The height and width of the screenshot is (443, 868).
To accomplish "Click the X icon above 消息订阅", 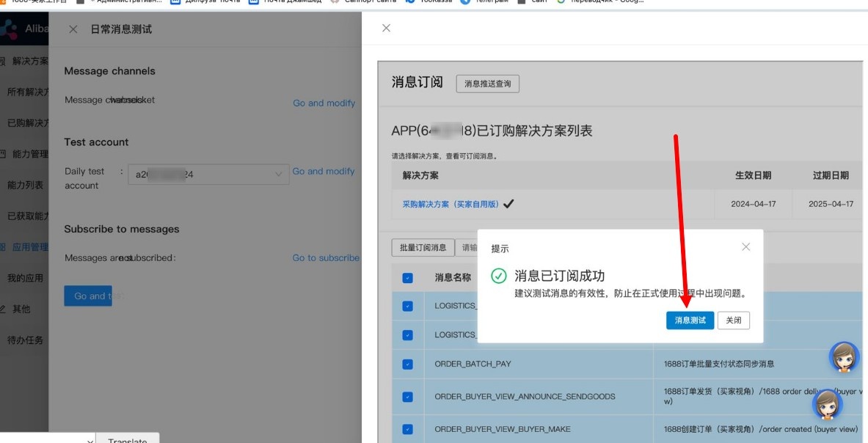I will pos(386,28).
